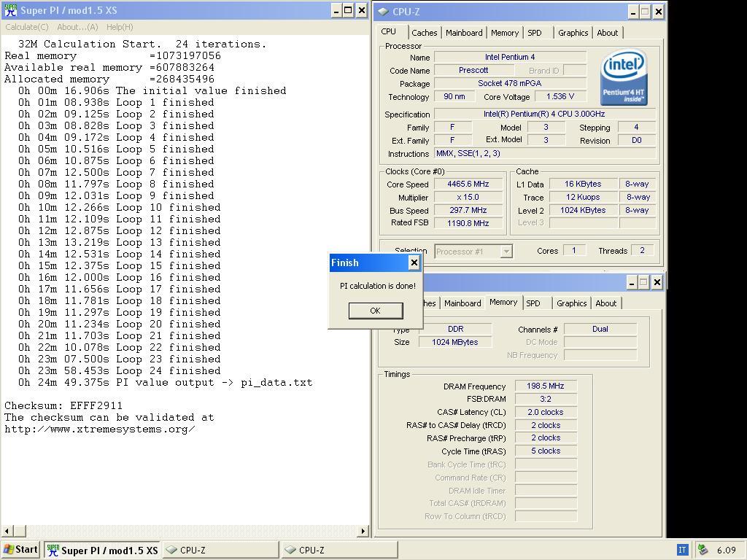Viewport: 747px width, 560px height.
Task: Switch to SPD tab in lower CPU-Z window
Action: click(533, 303)
